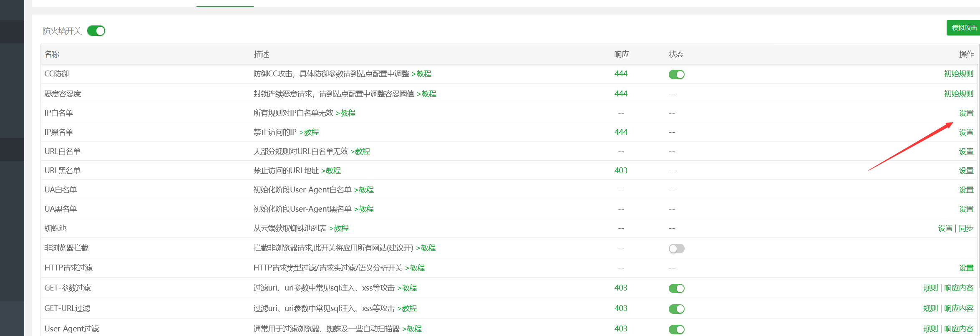Open 设置 for URL黑名单
Viewport: 980px width, 336px height.
pyautogui.click(x=966, y=171)
